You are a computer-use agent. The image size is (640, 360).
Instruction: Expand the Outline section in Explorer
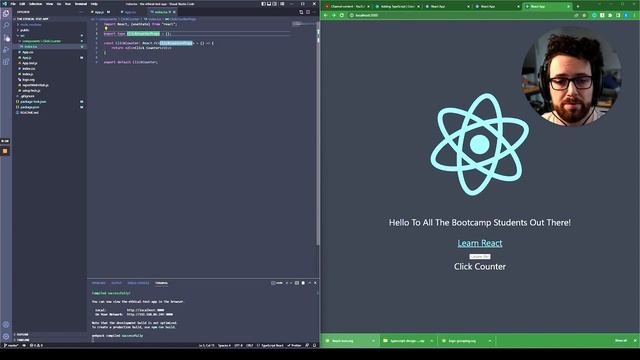tap(22, 335)
